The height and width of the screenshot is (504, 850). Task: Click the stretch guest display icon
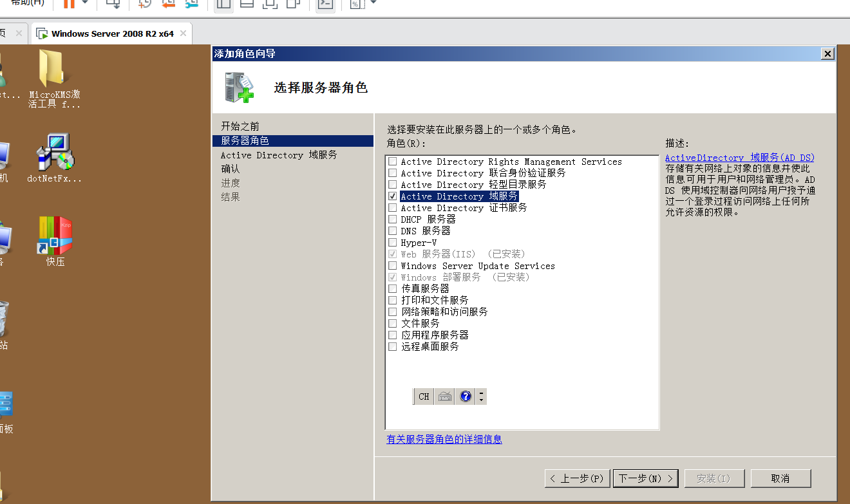(356, 3)
